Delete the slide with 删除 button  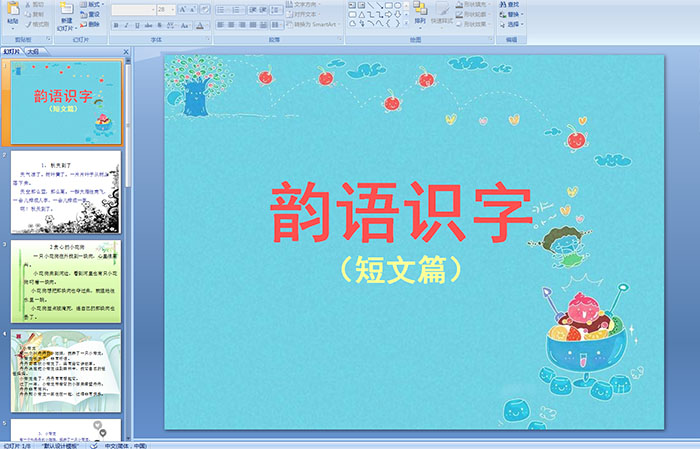(x=89, y=24)
